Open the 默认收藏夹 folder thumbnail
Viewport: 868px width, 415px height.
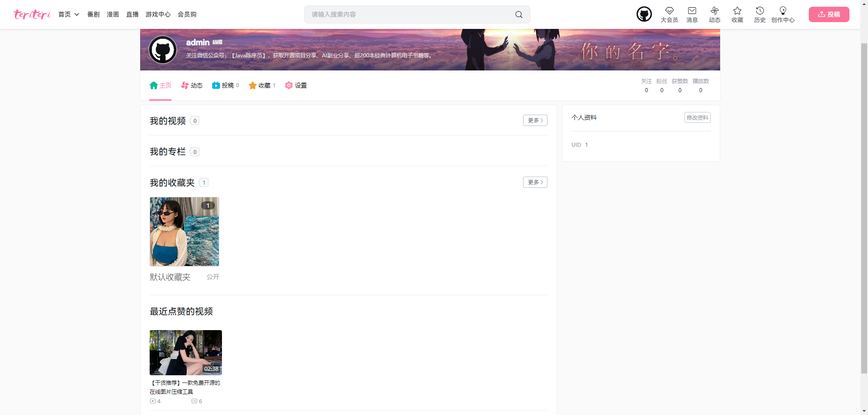pyautogui.click(x=184, y=232)
